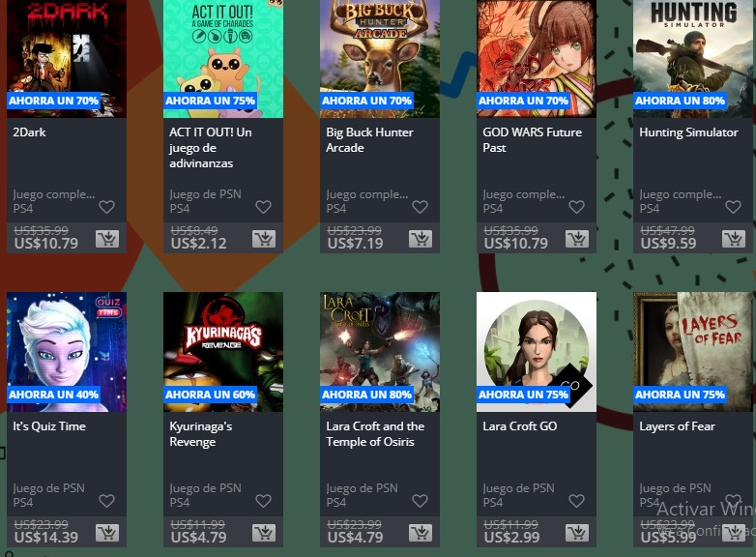
Task: Add Hunting Simulator to cart
Action: [x=734, y=239]
